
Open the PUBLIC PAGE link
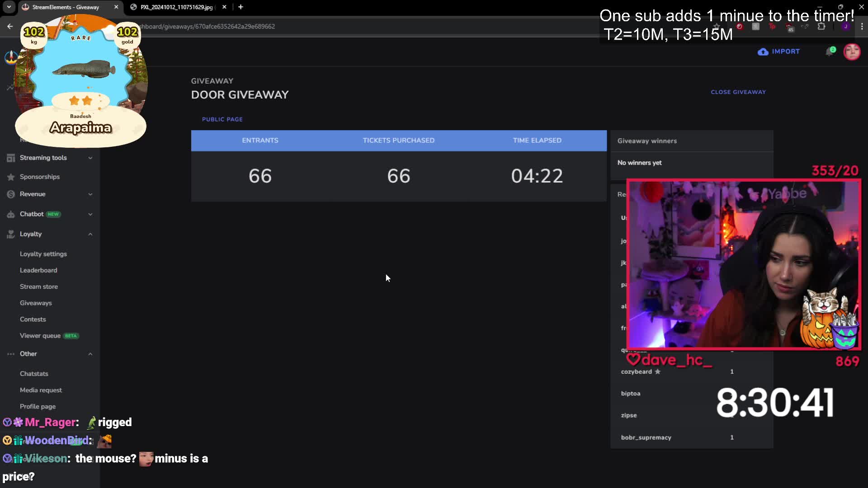(x=222, y=119)
